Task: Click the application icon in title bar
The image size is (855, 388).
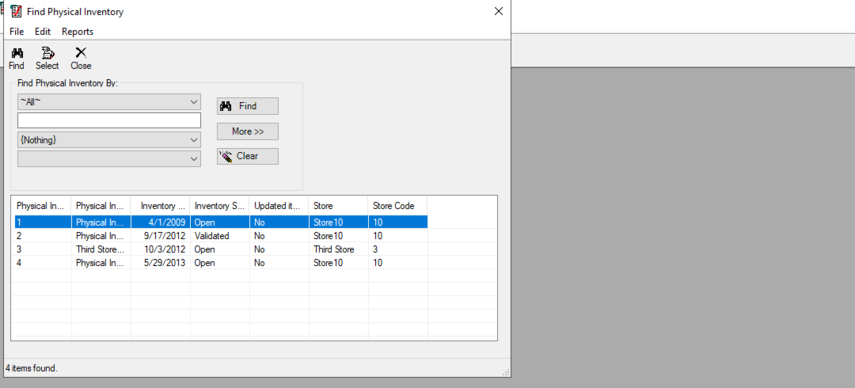Action: click(x=16, y=11)
